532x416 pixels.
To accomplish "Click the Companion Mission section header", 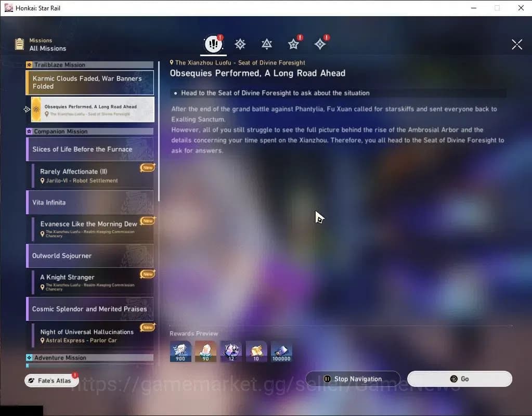I will pyautogui.click(x=89, y=132).
